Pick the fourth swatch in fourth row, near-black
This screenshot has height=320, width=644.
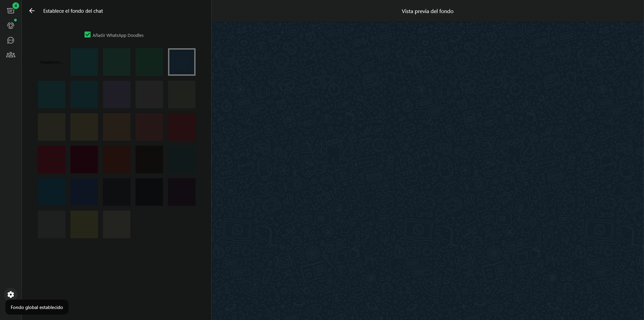point(149,159)
